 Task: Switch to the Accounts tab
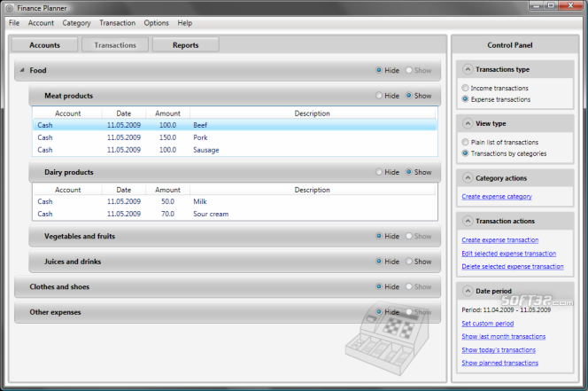click(44, 45)
